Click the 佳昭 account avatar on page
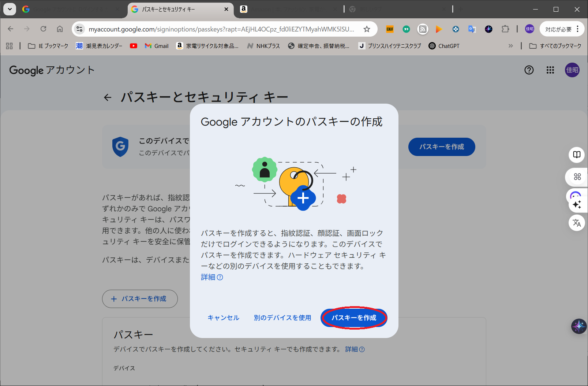The image size is (588, 386). 572,70
